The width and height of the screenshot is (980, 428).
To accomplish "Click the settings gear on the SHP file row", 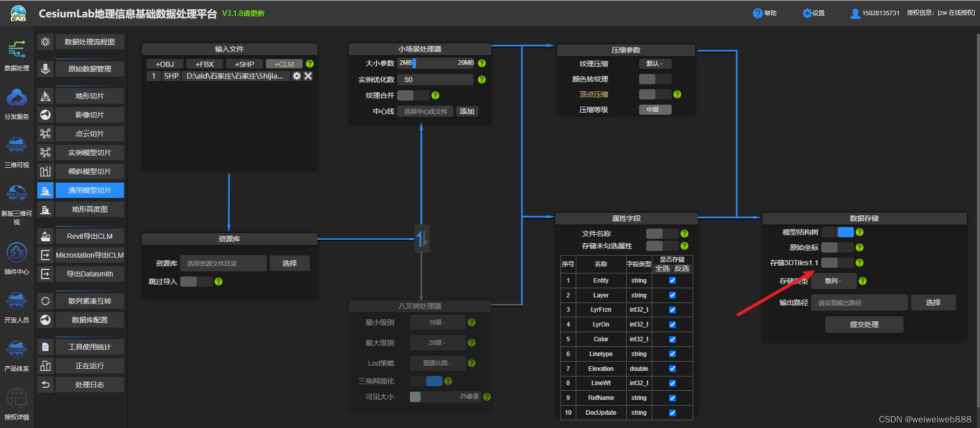I will pos(297,76).
